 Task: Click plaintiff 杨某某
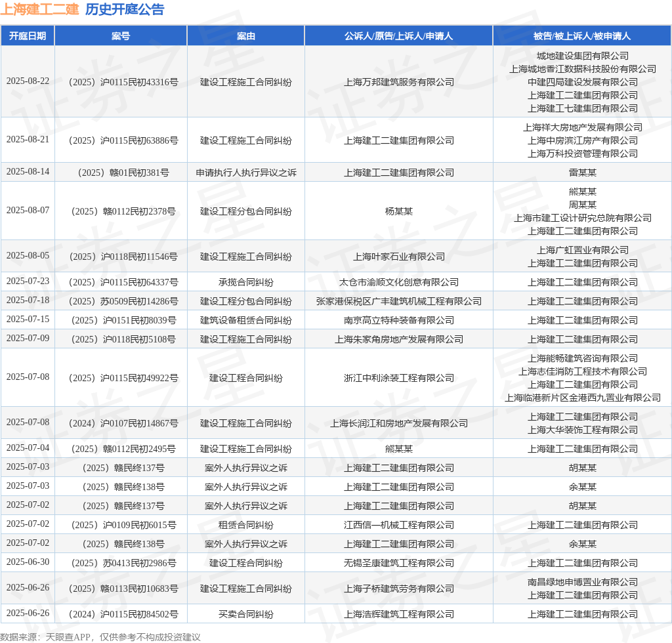tap(398, 211)
